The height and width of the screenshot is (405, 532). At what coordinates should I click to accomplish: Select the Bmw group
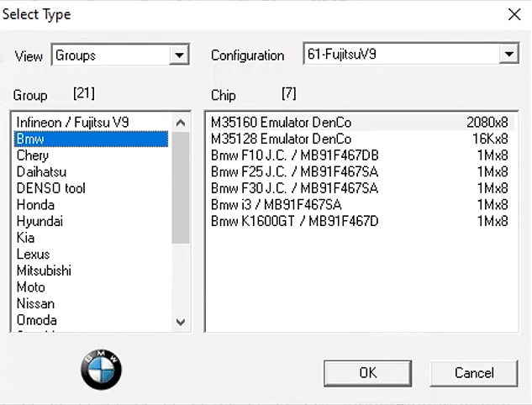click(x=92, y=139)
